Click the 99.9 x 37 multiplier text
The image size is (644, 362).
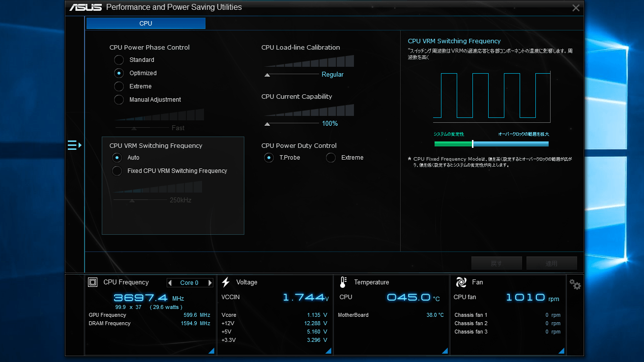click(128, 307)
